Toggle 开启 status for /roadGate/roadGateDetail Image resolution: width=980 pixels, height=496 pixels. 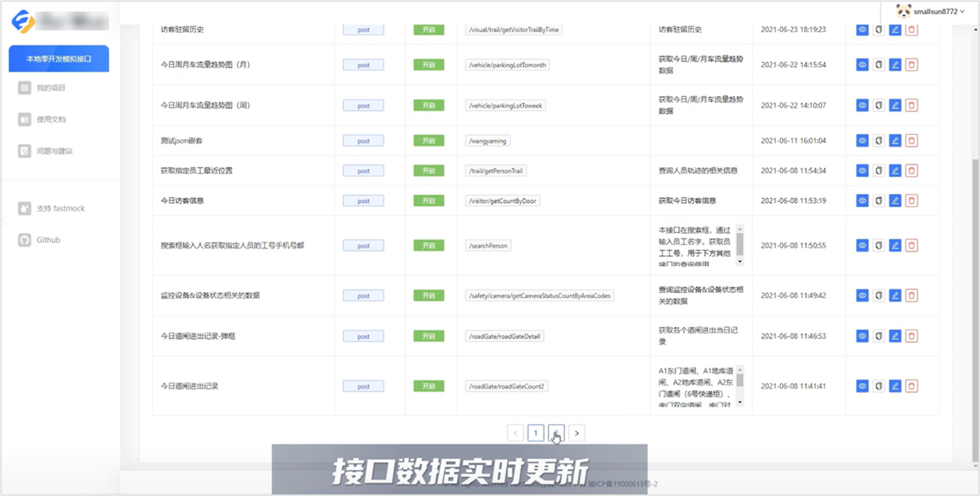coord(429,336)
